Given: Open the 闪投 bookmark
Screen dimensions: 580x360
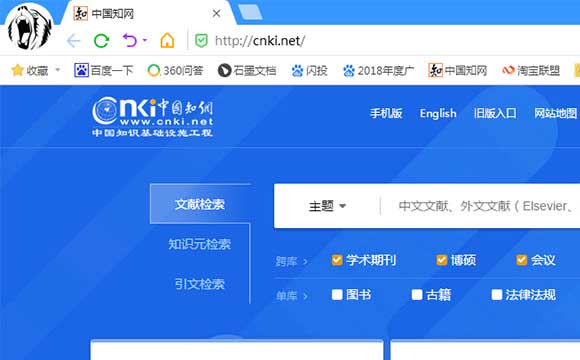Looking at the screenshot, I should point(309,70).
